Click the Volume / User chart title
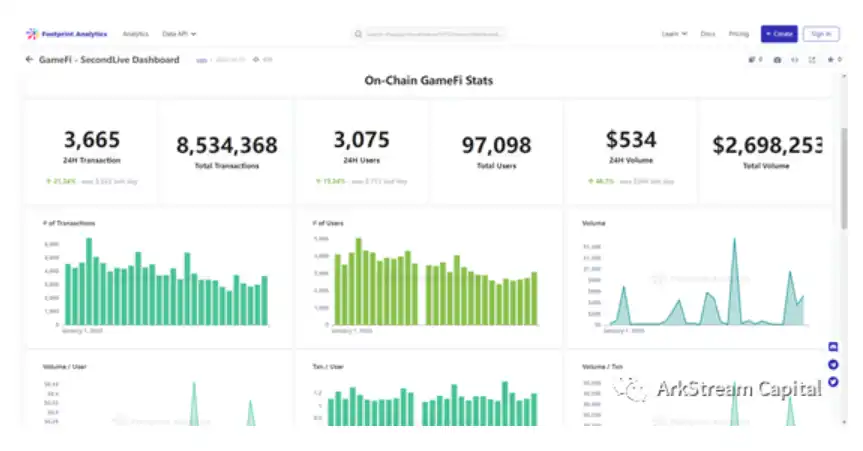 click(x=64, y=366)
